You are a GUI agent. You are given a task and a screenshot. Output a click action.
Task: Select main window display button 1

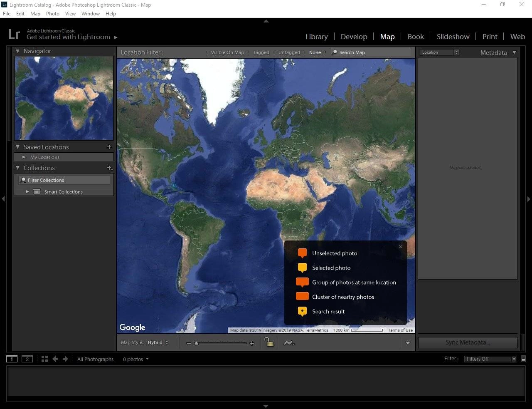click(x=12, y=359)
